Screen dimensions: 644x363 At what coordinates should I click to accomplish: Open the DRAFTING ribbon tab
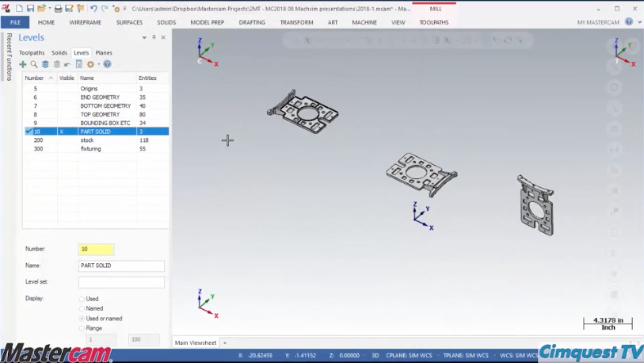point(252,22)
